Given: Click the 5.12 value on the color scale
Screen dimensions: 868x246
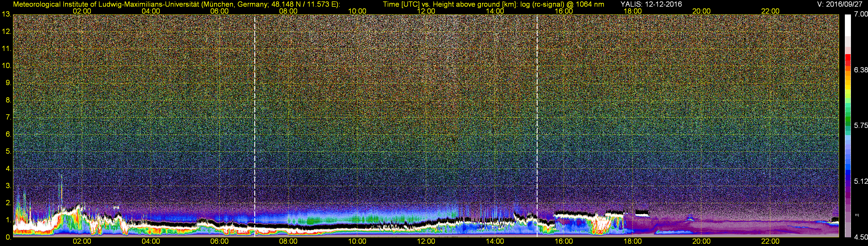Looking at the screenshot, I should tap(860, 181).
